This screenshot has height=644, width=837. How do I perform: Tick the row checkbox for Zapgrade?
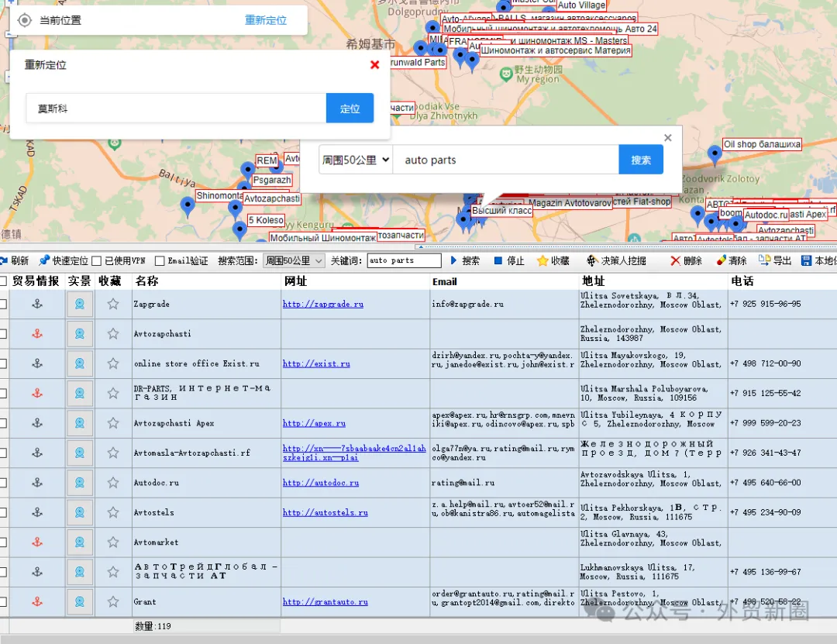2,304
